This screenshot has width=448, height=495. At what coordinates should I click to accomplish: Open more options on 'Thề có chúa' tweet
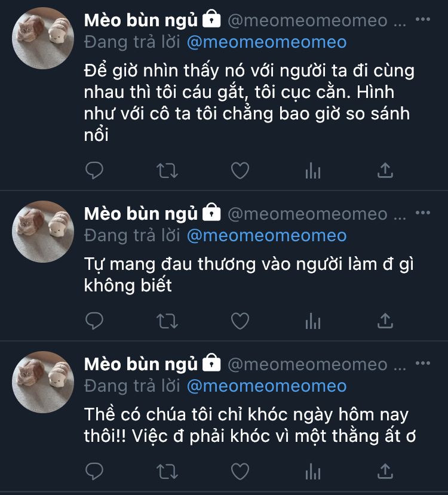(x=423, y=363)
